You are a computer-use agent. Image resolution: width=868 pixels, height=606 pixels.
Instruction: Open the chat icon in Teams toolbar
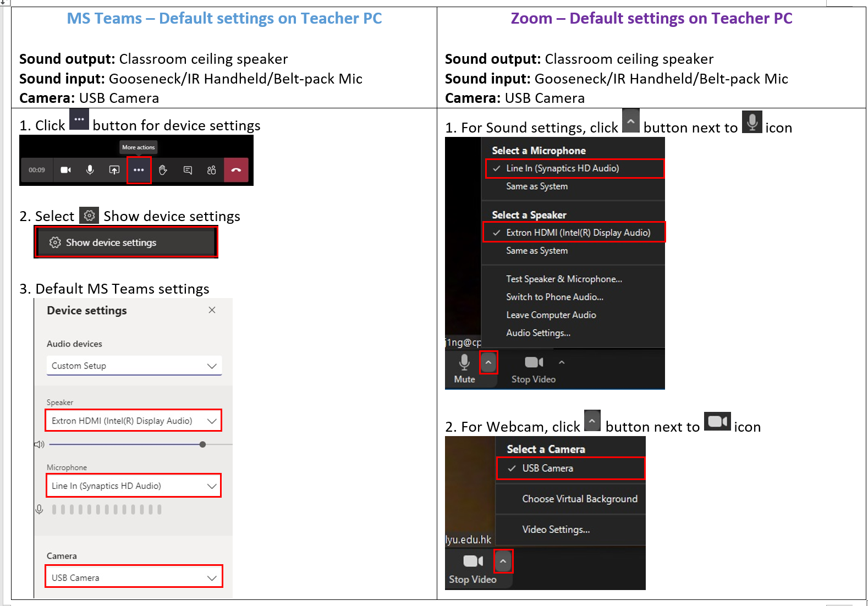click(188, 170)
